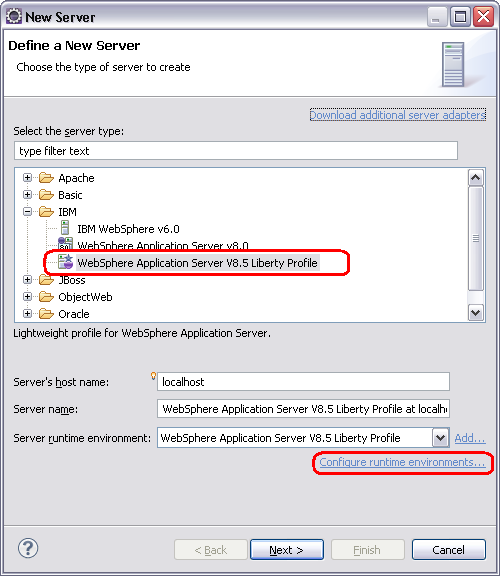
Task: Click the ObjectWeb folder icon
Action: click(x=46, y=297)
